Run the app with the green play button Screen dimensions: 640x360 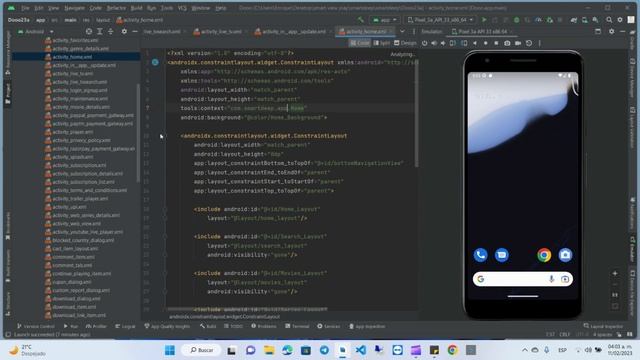(484, 20)
